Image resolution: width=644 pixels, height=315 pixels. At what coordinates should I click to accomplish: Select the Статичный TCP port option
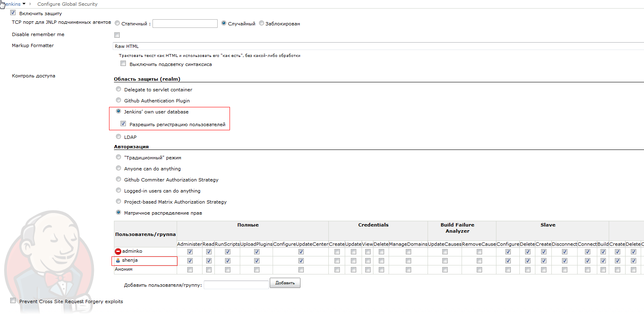coord(117,23)
